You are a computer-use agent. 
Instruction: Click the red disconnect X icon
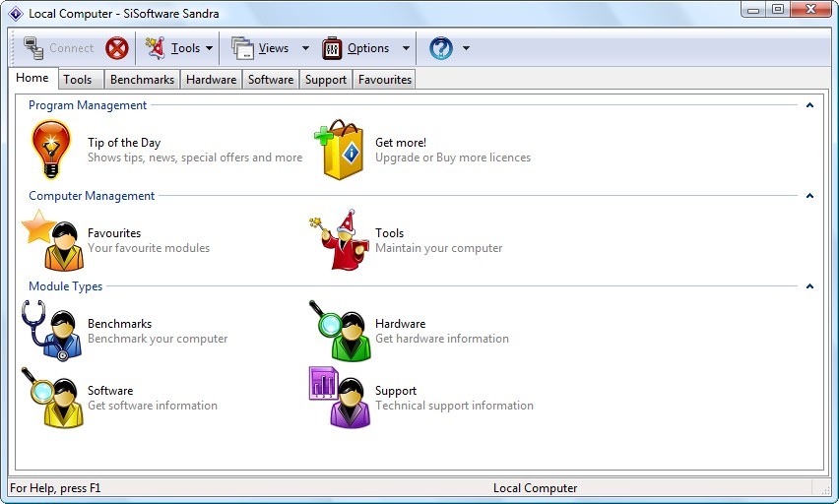click(116, 48)
